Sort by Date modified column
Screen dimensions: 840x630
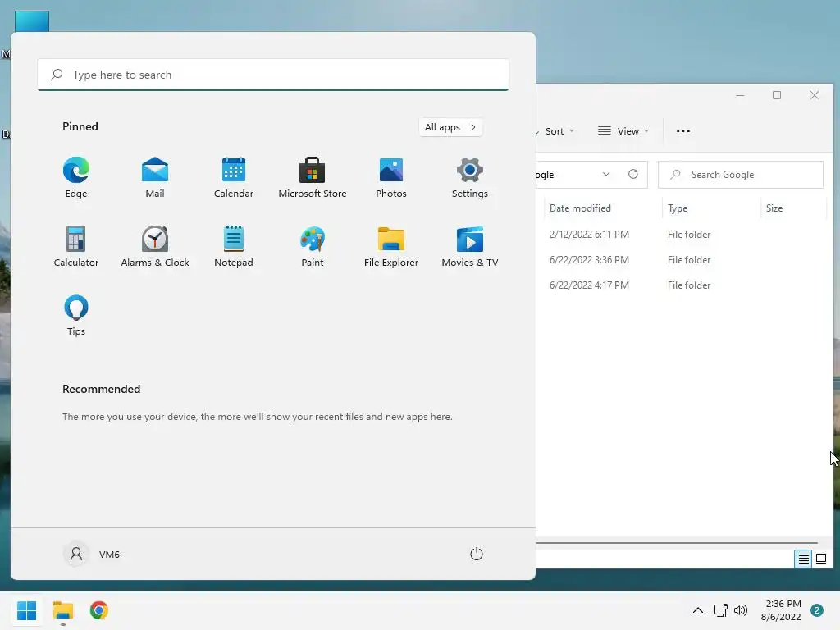pos(603,208)
